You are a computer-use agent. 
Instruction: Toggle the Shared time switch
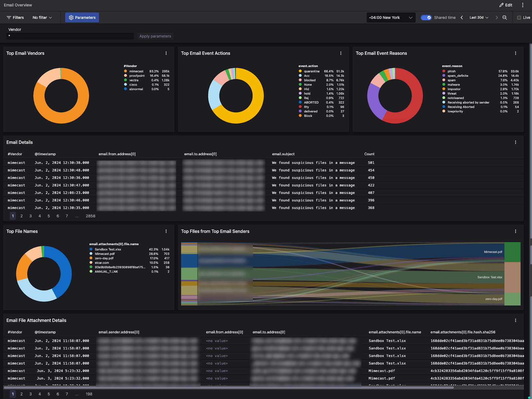click(x=426, y=17)
